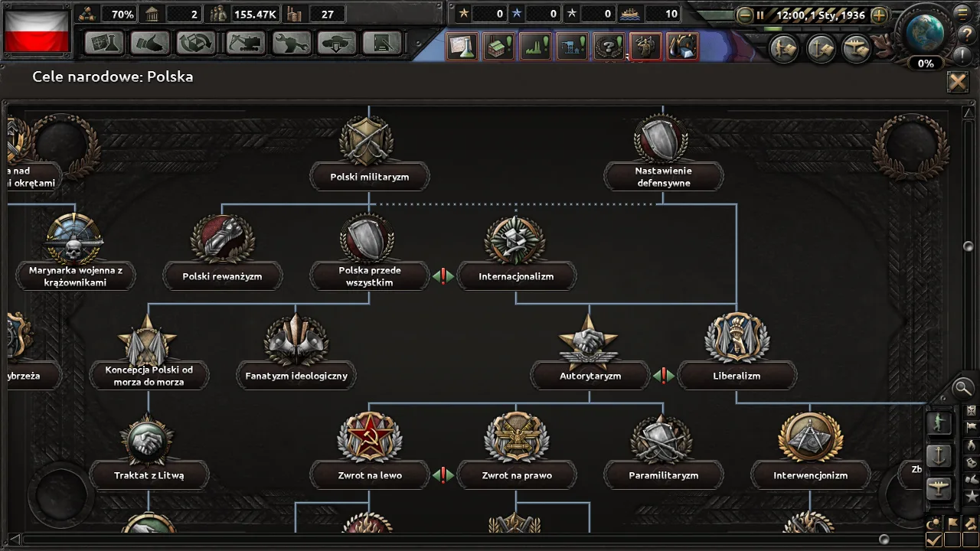
Task: Open the Trade screen button
Action: [196, 43]
